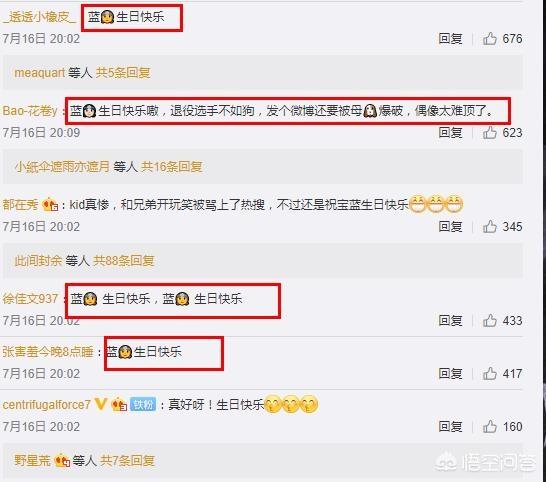The height and width of the screenshot is (482, 546).
Task: Expand the 共88条回复 reply thread
Action: pyautogui.click(x=124, y=261)
